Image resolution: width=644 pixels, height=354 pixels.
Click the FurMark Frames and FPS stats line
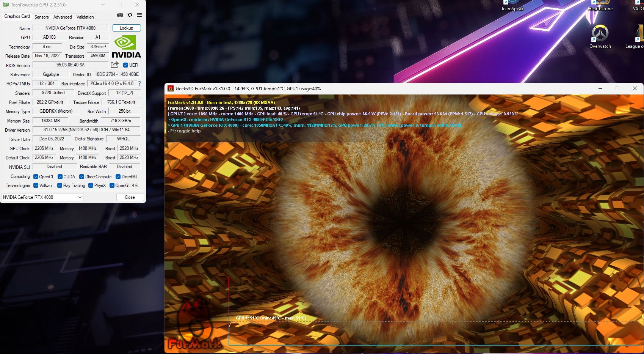233,108
